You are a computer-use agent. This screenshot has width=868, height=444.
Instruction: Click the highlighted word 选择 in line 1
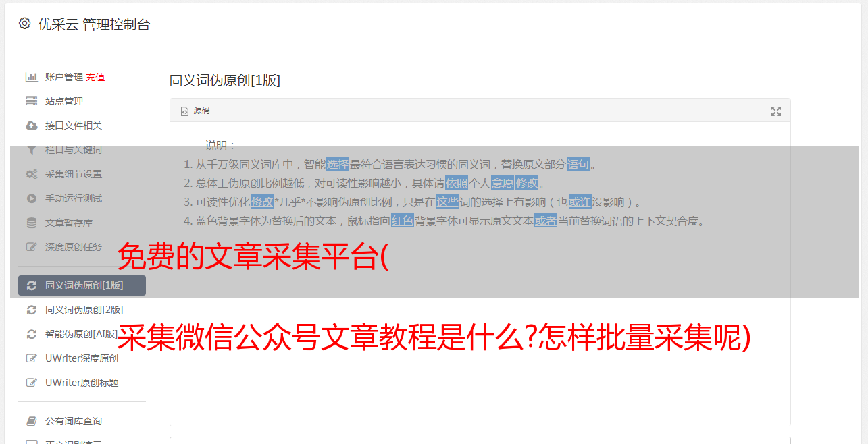pyautogui.click(x=338, y=164)
